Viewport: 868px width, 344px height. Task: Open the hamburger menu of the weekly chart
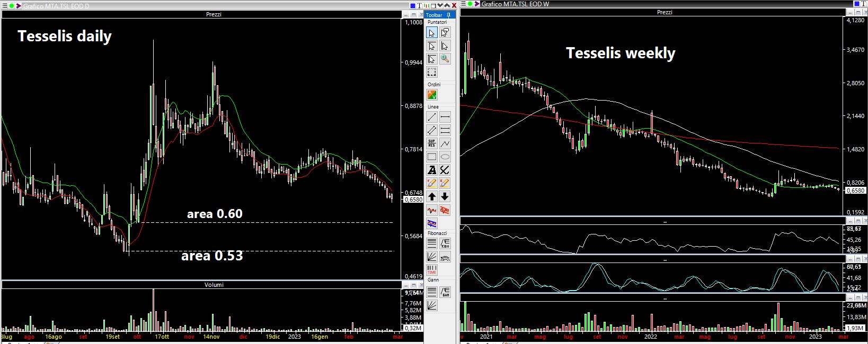[x=464, y=4]
